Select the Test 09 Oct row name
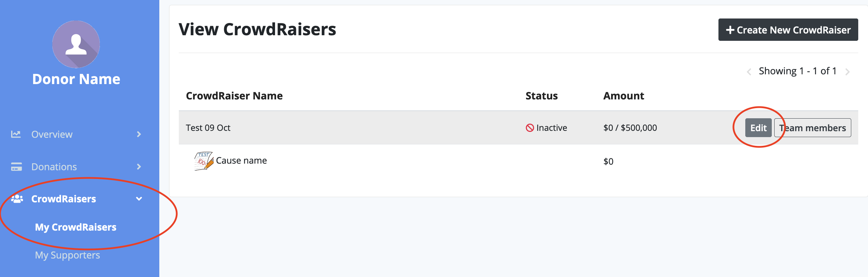This screenshot has height=277, width=868. pos(208,128)
